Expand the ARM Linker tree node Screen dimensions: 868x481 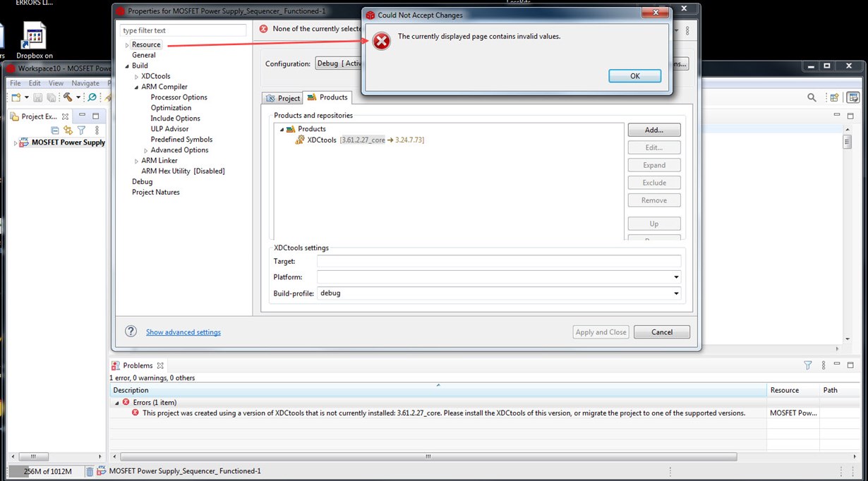(137, 161)
